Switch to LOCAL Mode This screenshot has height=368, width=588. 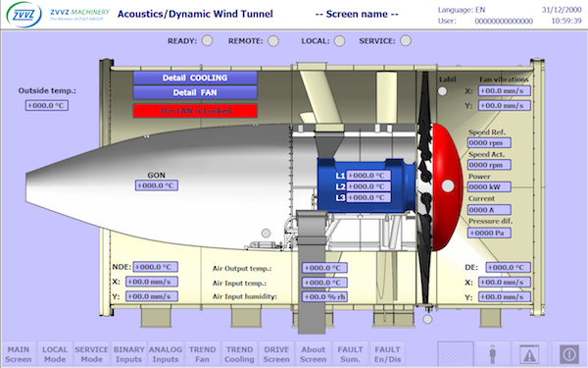55,354
